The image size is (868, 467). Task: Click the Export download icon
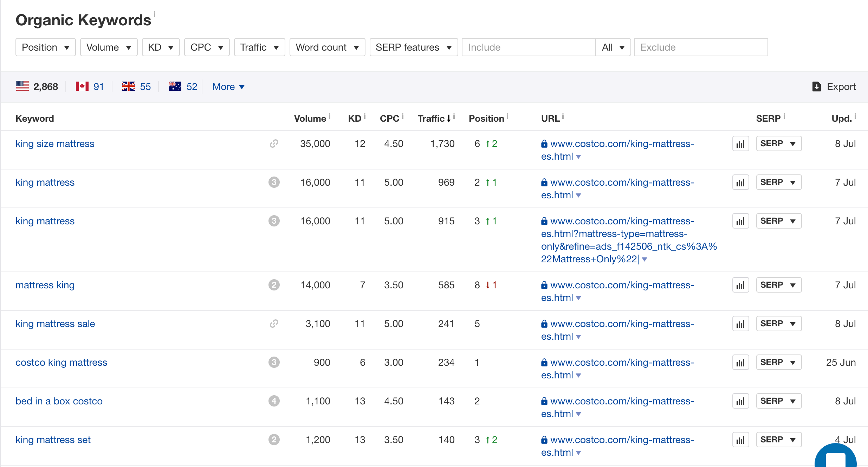click(817, 87)
